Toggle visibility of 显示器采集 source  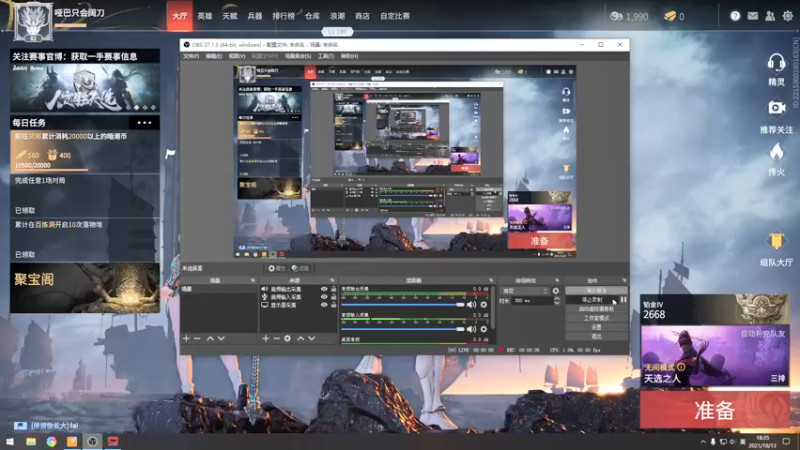323,305
